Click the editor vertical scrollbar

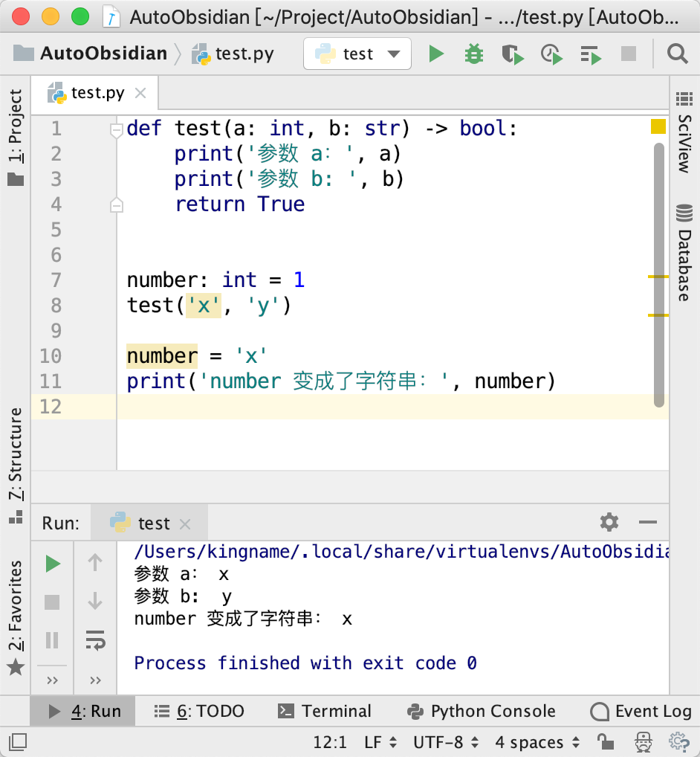(659, 275)
